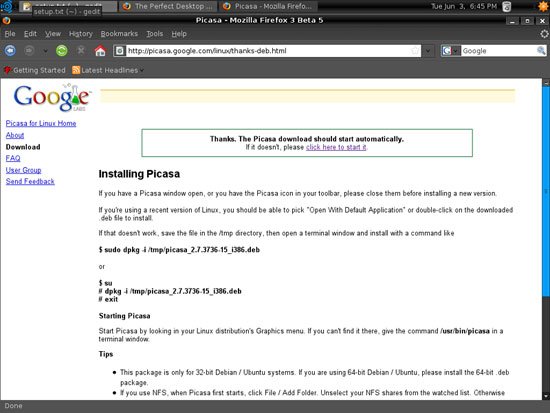Click the bookmark star in URL bar
Viewport: 550px width, 413px height.
coord(415,51)
